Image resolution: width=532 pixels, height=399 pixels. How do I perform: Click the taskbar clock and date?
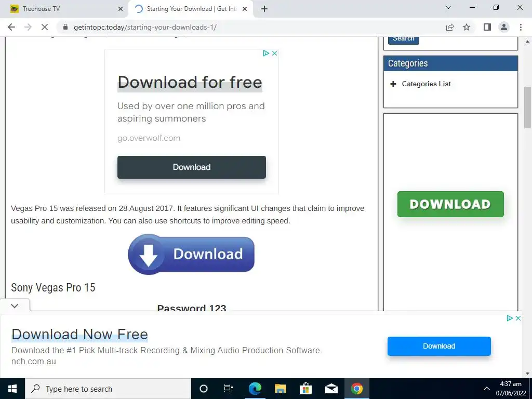pyautogui.click(x=511, y=389)
